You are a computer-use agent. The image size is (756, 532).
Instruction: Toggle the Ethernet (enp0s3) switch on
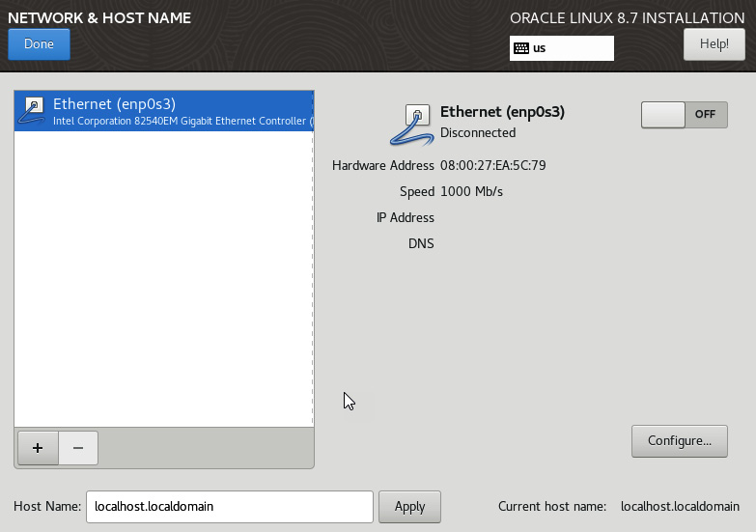(685, 114)
